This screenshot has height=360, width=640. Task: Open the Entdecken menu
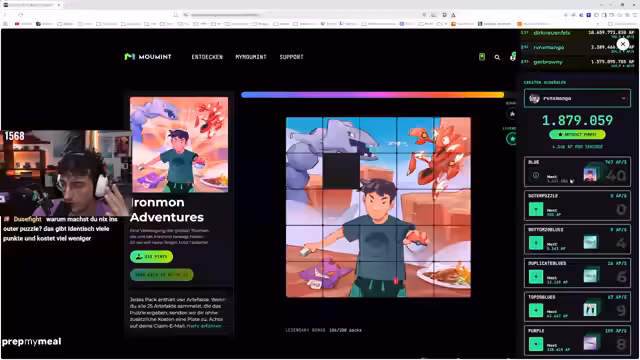[207, 57]
